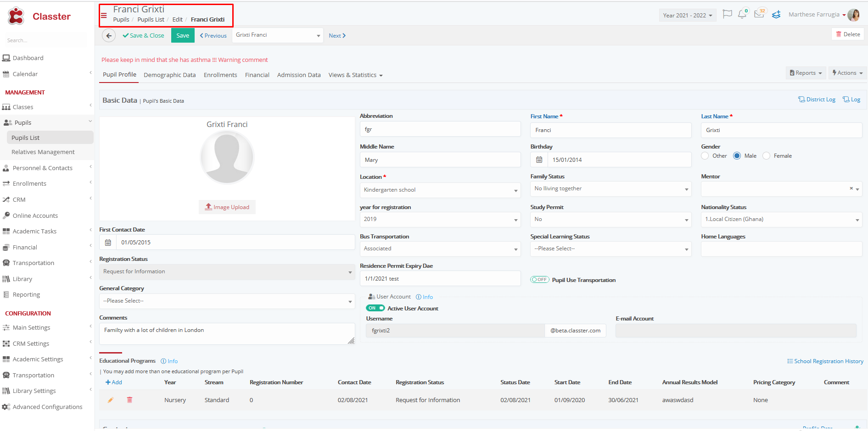Open the year for registration dropdown
This screenshot has height=431, width=868.
pyautogui.click(x=440, y=219)
